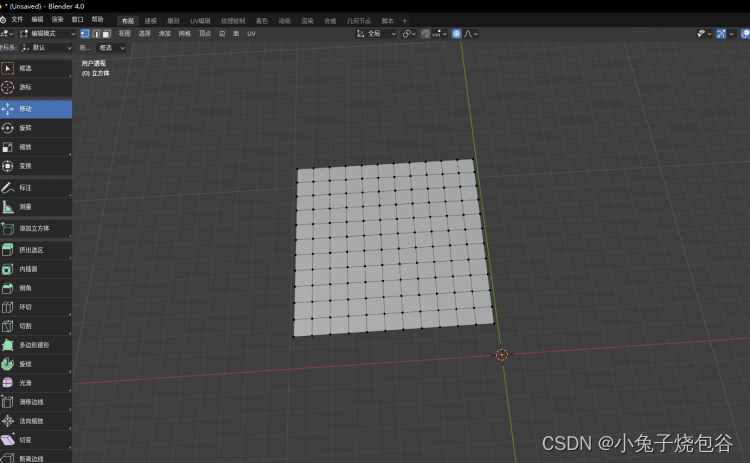
Task: Choose the 光滑 smooth tool
Action: pyautogui.click(x=36, y=383)
